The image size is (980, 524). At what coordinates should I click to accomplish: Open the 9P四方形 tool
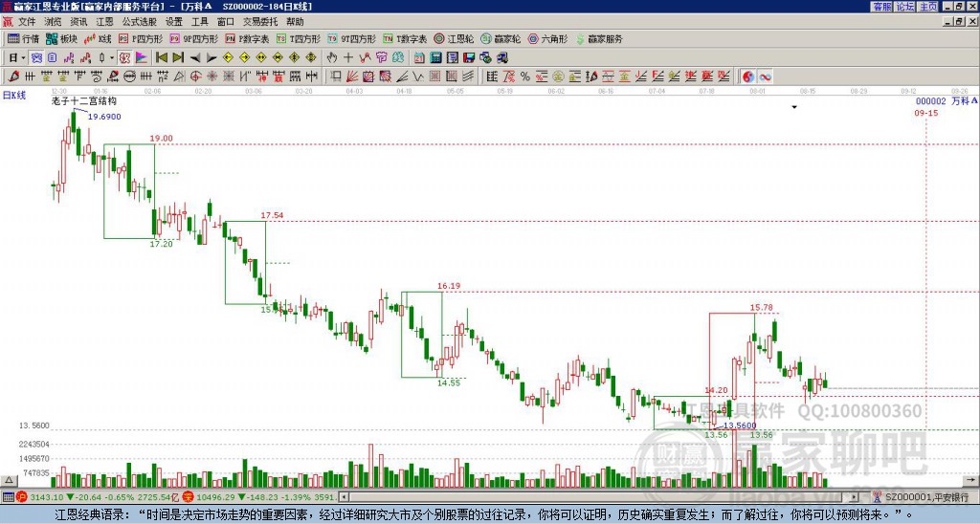tap(194, 38)
